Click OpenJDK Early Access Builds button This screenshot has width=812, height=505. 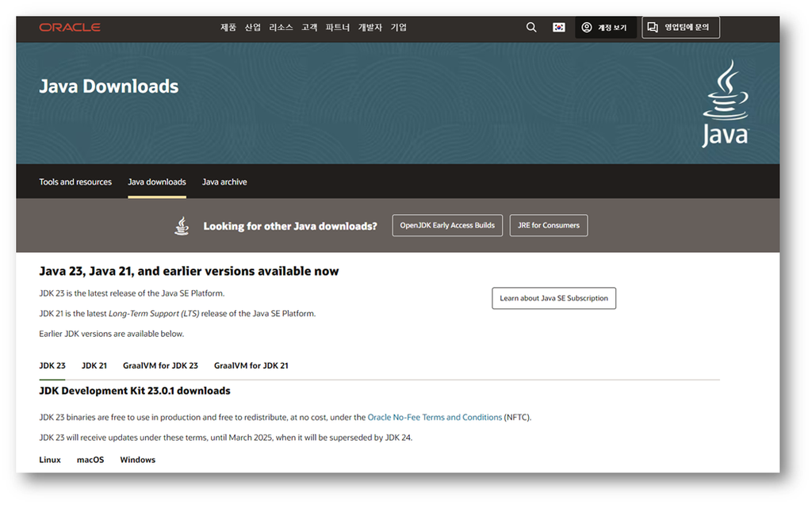pyautogui.click(x=447, y=225)
